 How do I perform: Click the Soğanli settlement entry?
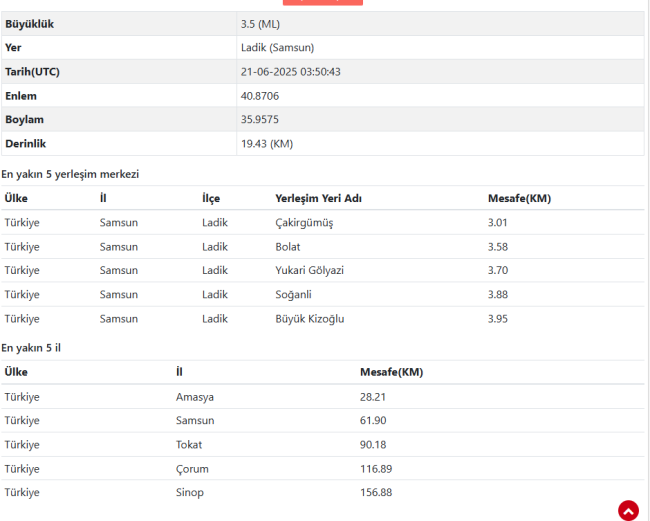click(295, 294)
